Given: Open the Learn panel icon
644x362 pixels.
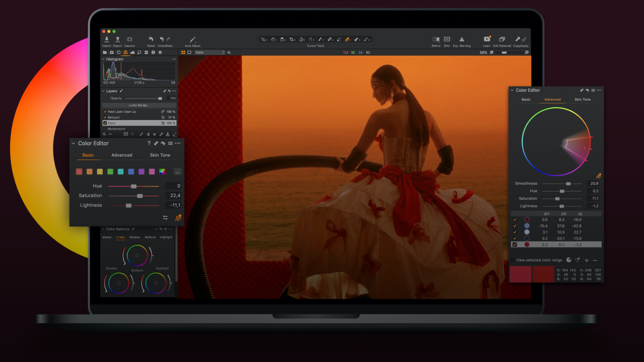Looking at the screenshot, I should point(487,39).
